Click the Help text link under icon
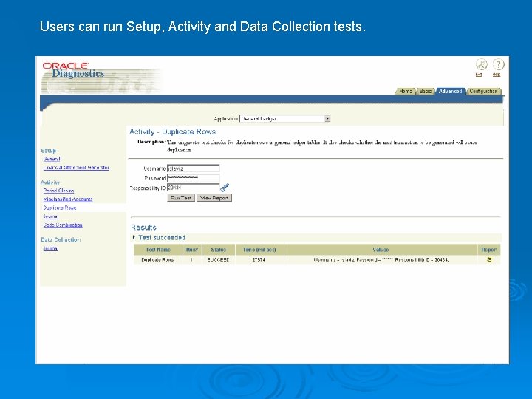 [497, 75]
